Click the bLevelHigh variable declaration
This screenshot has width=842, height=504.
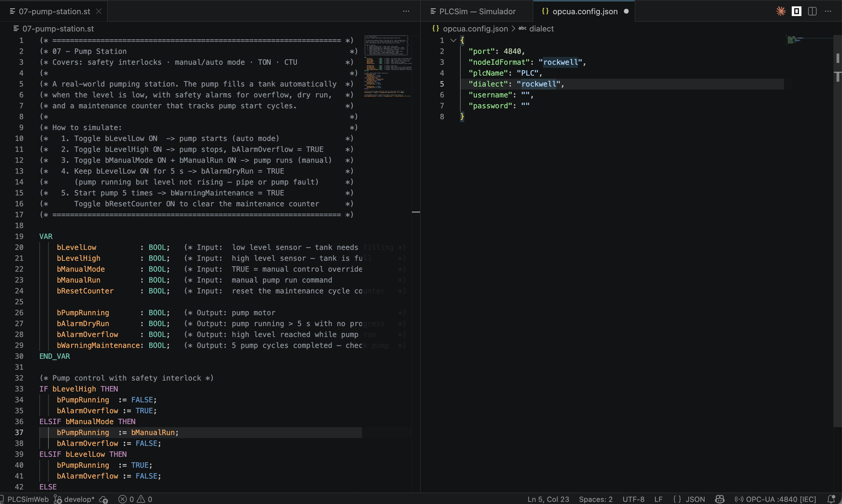point(78,258)
